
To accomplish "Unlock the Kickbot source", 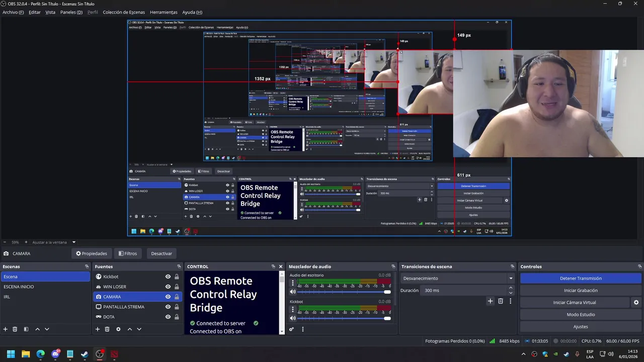I will pos(177,277).
